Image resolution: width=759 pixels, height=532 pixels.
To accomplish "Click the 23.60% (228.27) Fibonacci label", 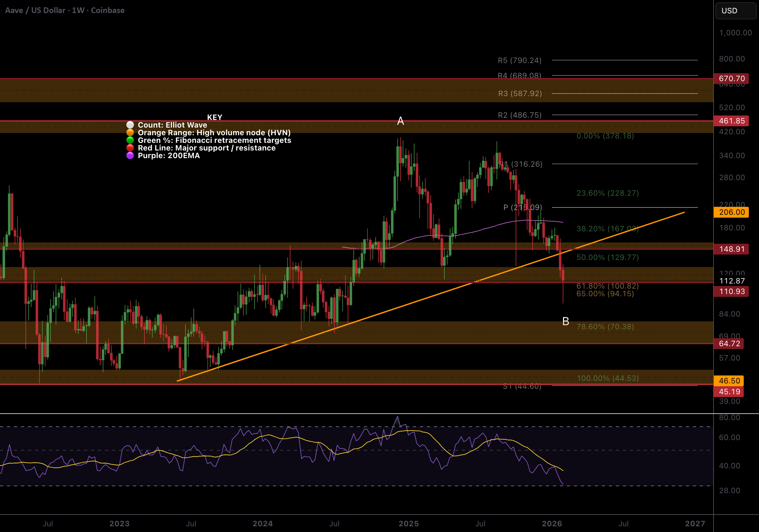I will point(607,193).
